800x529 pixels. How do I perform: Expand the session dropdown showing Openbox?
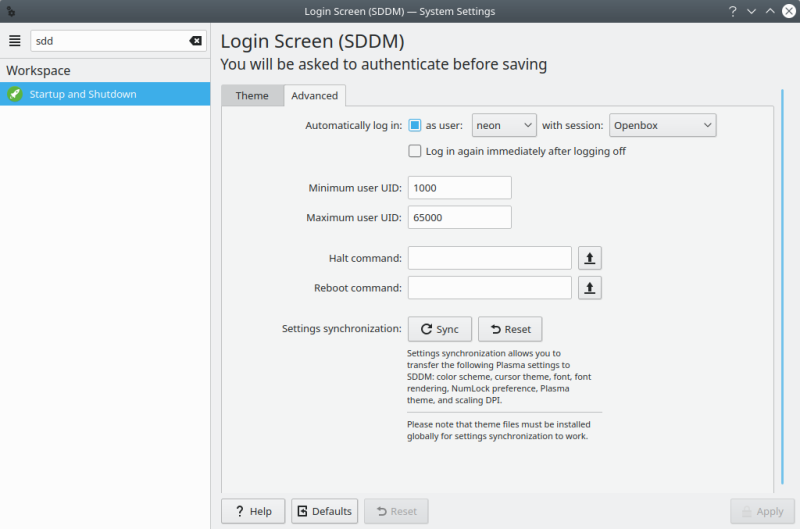click(662, 125)
